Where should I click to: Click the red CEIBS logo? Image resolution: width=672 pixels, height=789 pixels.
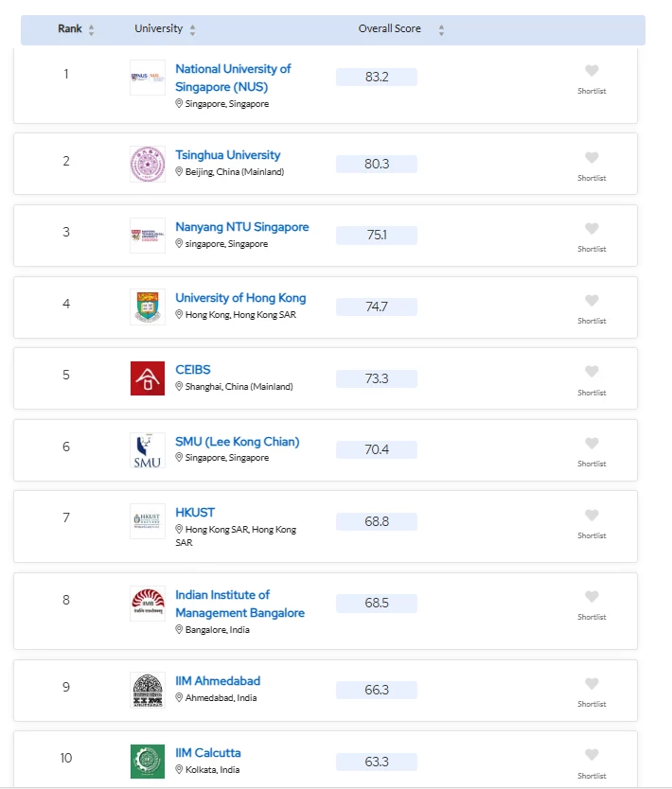click(148, 378)
